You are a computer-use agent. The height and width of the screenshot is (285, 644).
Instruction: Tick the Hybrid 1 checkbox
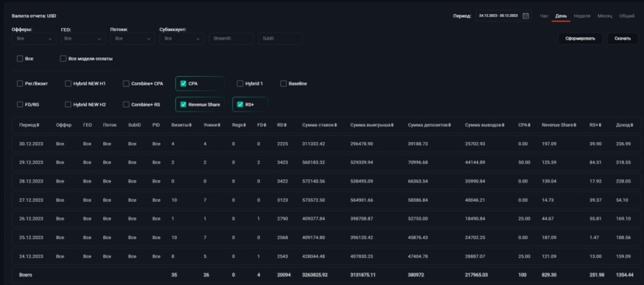click(240, 84)
